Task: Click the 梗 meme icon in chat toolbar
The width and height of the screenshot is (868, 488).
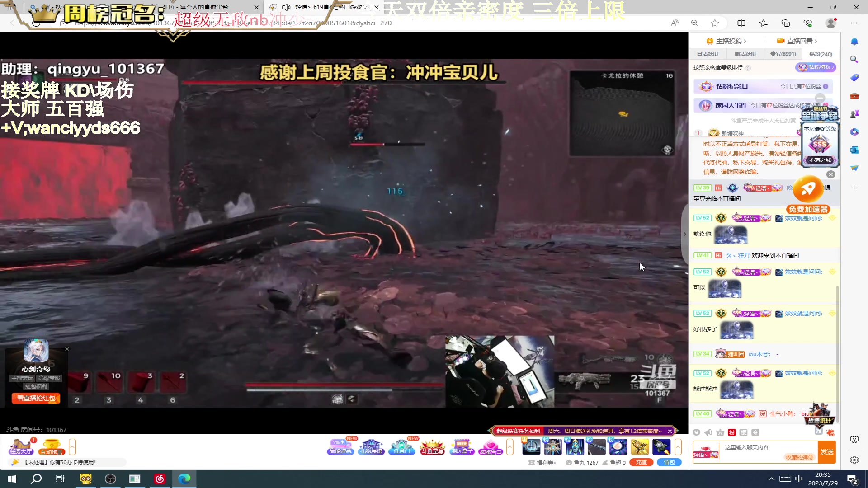Action: pyautogui.click(x=744, y=432)
